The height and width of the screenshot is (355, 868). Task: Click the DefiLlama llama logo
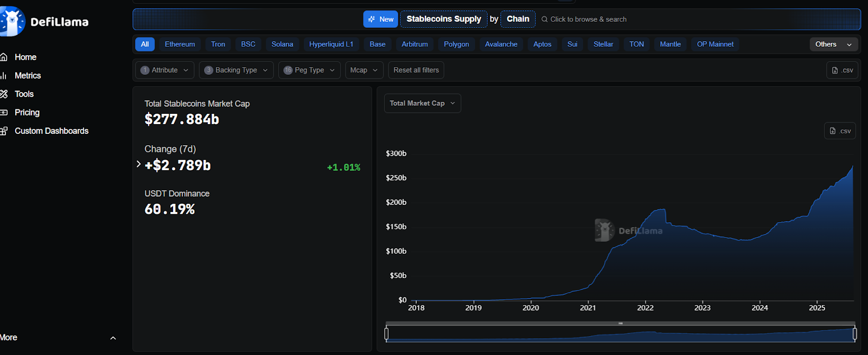click(x=12, y=22)
